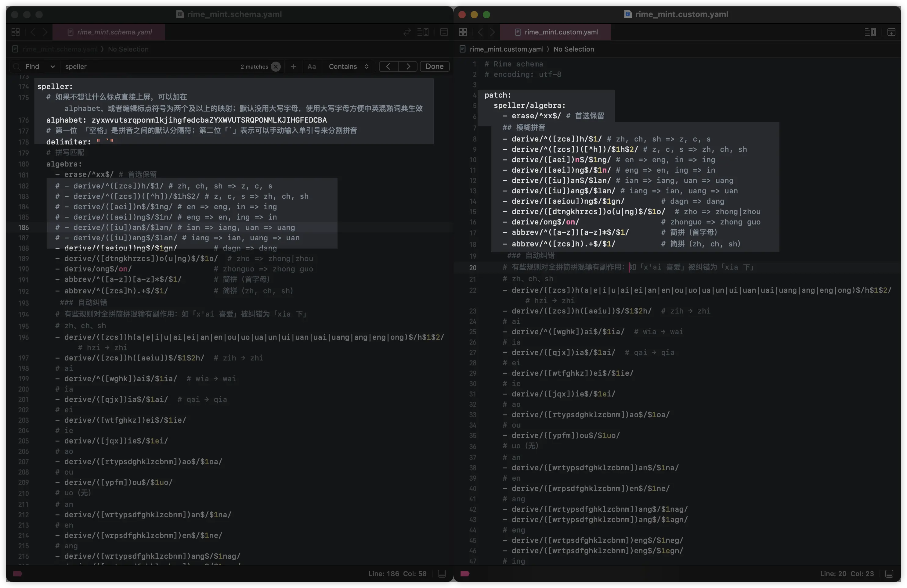Screen dimensions: 907x588
Task: Jump to next search match
Action: [x=408, y=66]
